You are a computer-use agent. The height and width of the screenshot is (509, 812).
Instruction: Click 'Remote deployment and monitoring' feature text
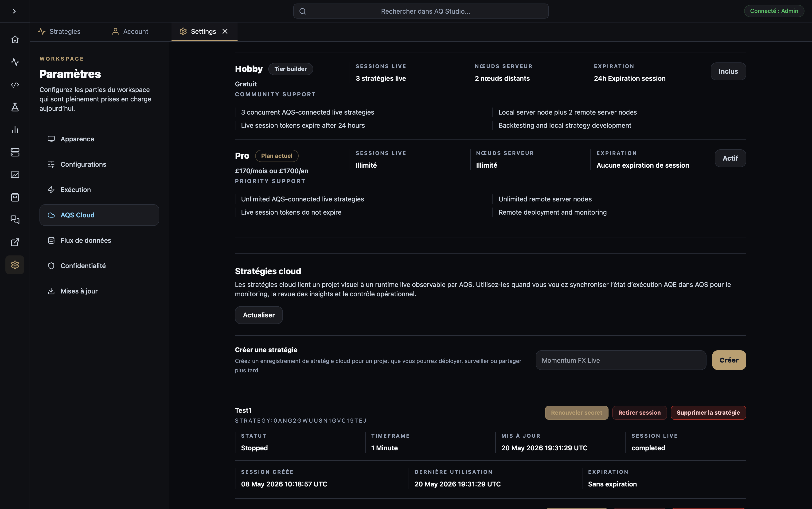[x=552, y=212]
